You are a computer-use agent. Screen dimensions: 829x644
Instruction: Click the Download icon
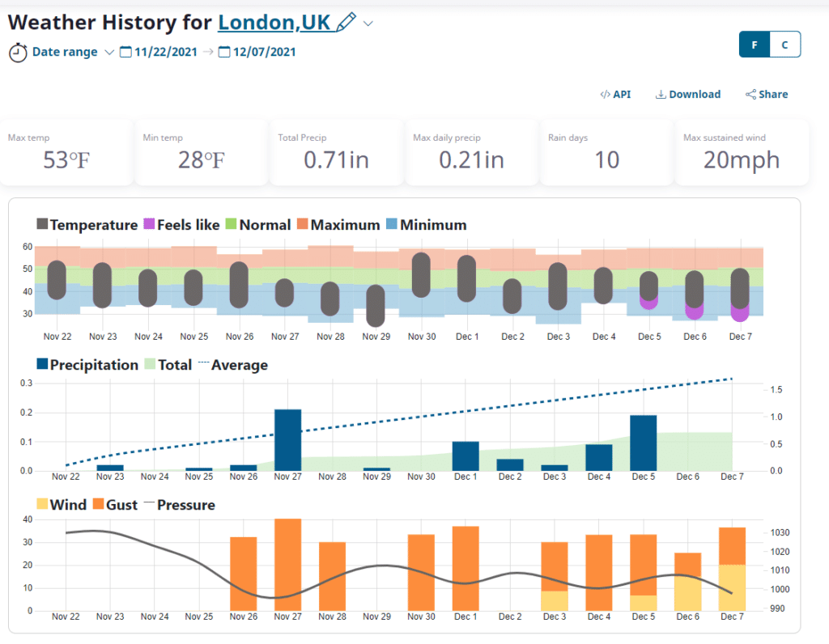(661, 94)
